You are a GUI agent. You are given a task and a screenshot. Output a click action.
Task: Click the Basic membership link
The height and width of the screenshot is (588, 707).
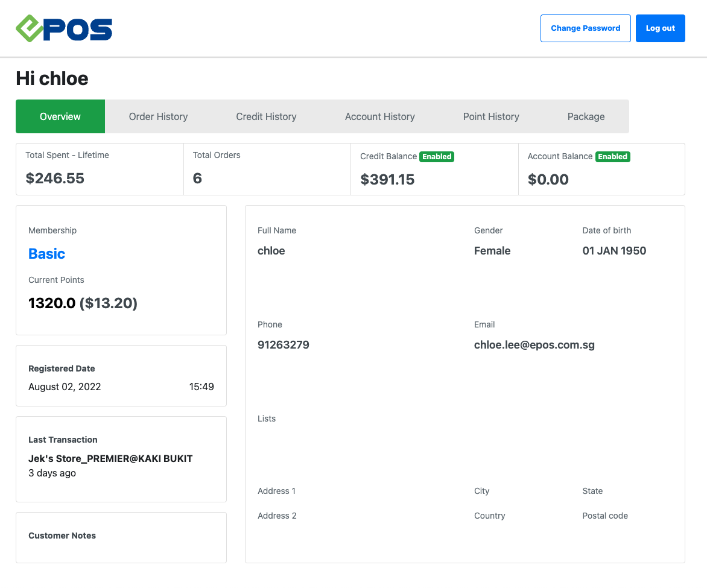(x=46, y=253)
